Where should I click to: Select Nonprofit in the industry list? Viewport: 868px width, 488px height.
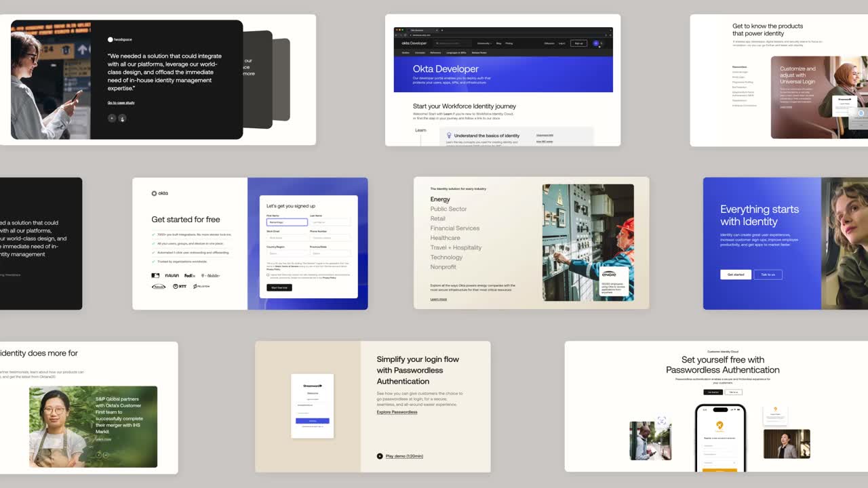click(x=443, y=267)
